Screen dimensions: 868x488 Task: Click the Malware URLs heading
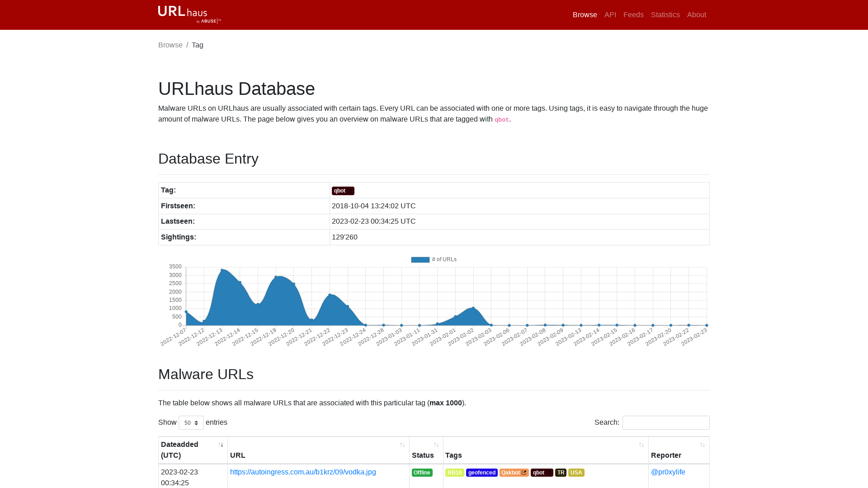click(206, 374)
